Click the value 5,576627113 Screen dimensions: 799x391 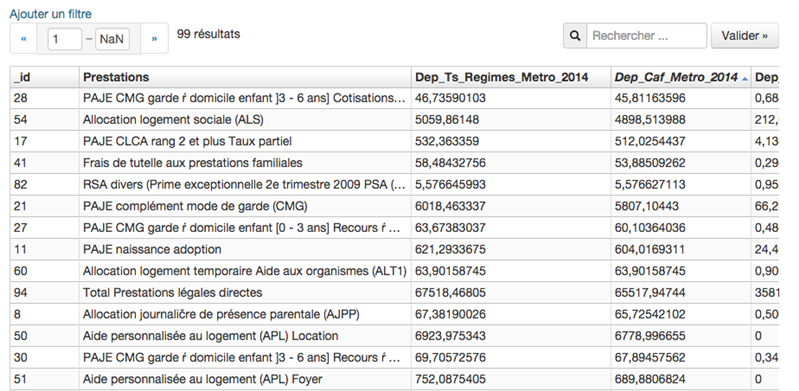[650, 185]
